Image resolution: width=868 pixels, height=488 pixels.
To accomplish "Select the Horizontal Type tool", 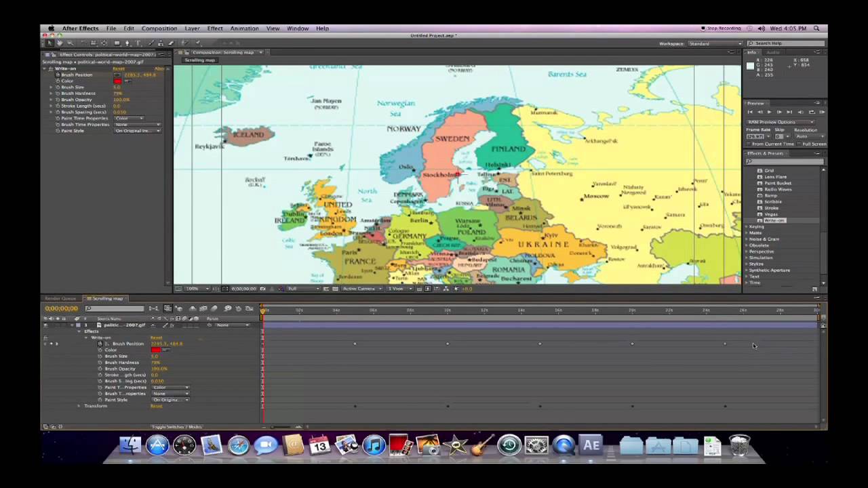I will (x=138, y=43).
